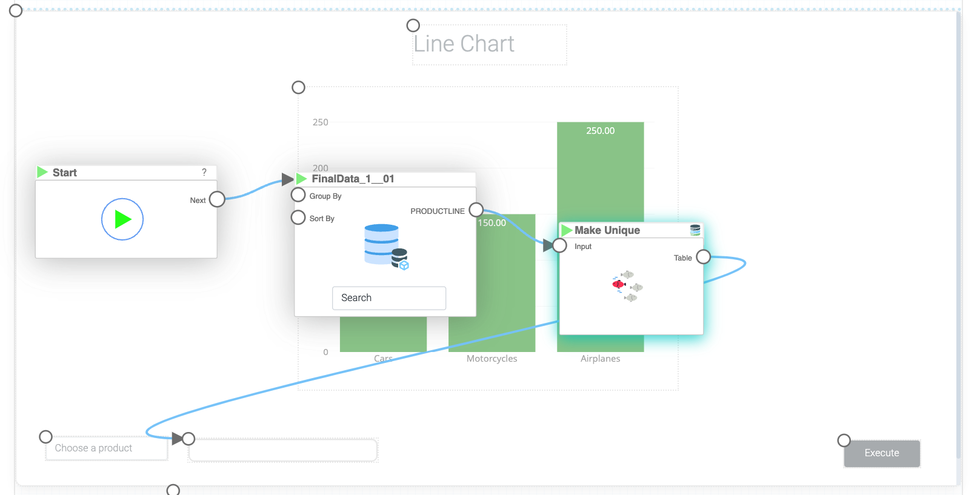This screenshot has height=495, width=980.
Task: Click the green triangle beside Start title
Action: click(x=42, y=172)
